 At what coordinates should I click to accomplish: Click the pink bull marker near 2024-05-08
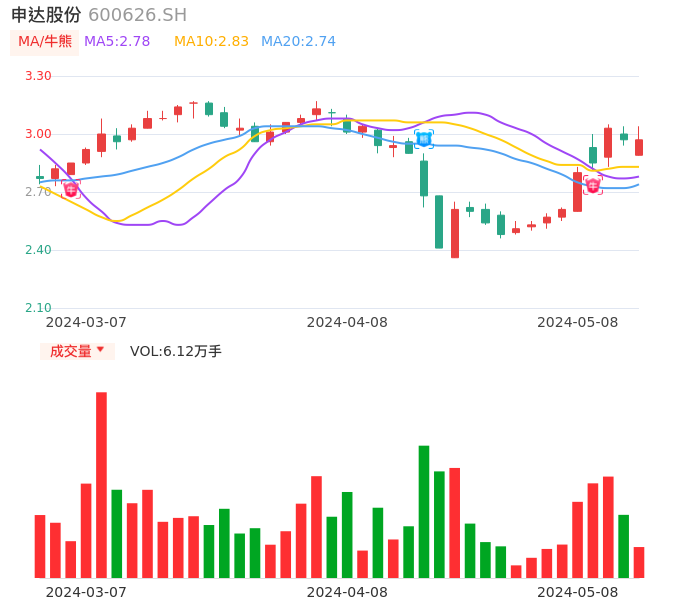593,185
